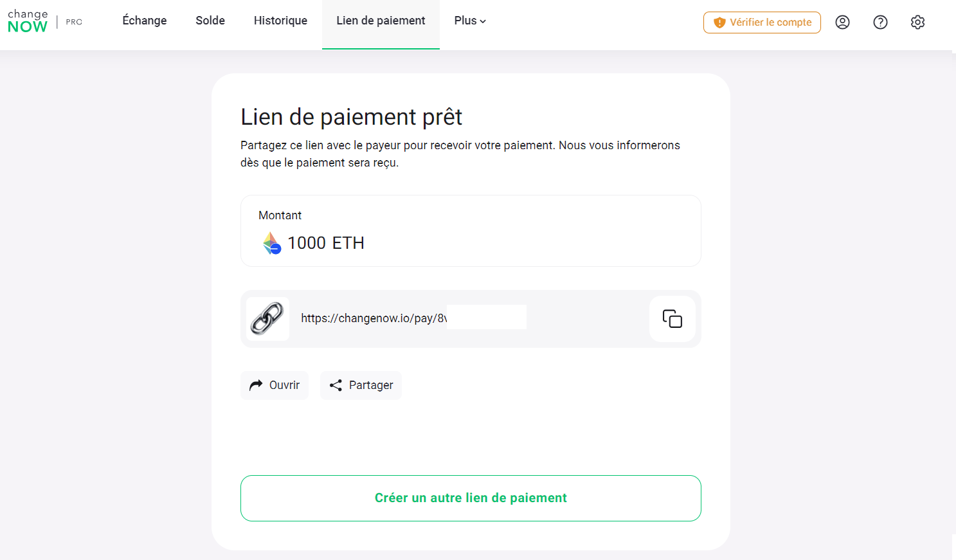
Task: Click the changenow.io payment URL text
Action: (373, 318)
